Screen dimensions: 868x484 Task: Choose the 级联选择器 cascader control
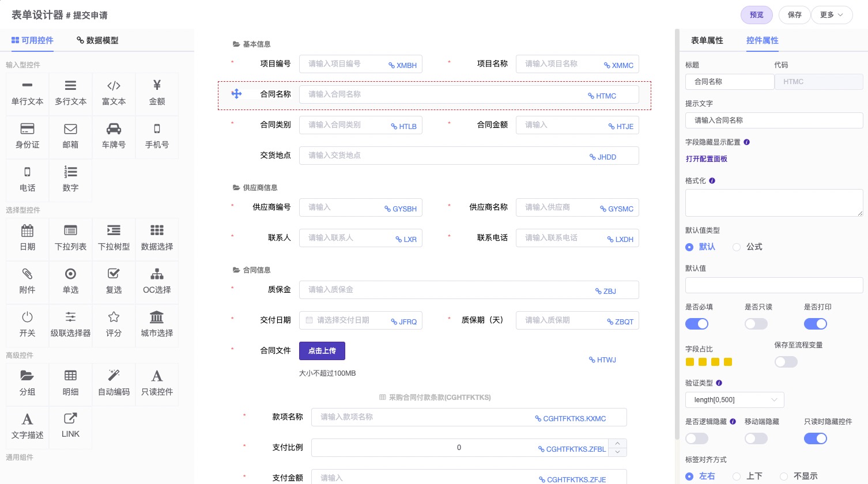[70, 325]
